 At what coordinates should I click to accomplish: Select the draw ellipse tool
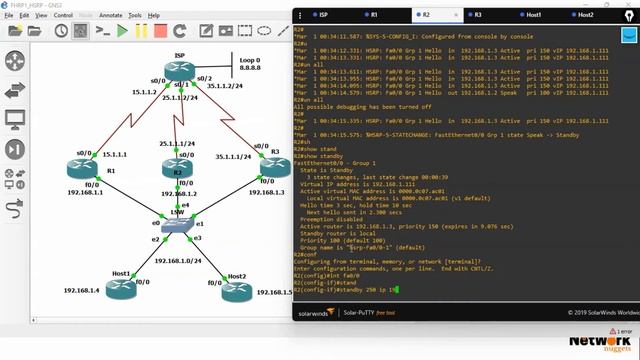(x=264, y=31)
